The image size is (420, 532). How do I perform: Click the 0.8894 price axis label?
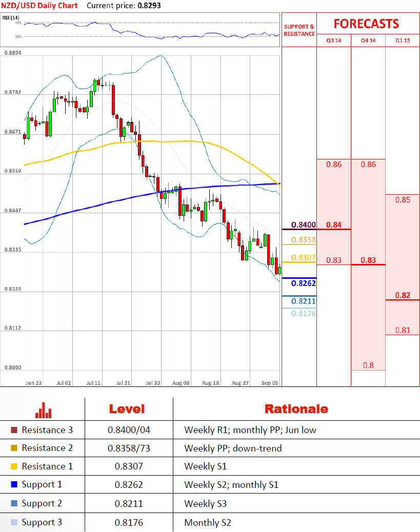[x=12, y=53]
